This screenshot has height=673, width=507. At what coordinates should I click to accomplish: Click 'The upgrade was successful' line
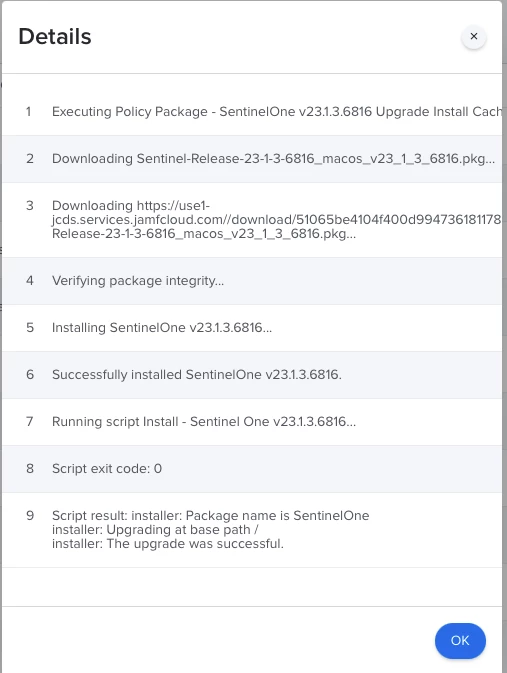tap(168, 544)
